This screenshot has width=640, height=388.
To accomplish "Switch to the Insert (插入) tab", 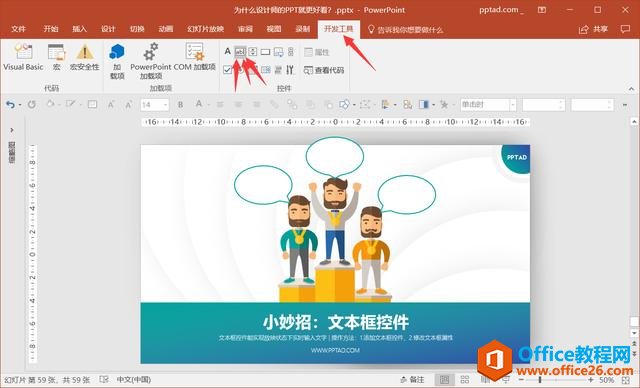I will (x=80, y=29).
